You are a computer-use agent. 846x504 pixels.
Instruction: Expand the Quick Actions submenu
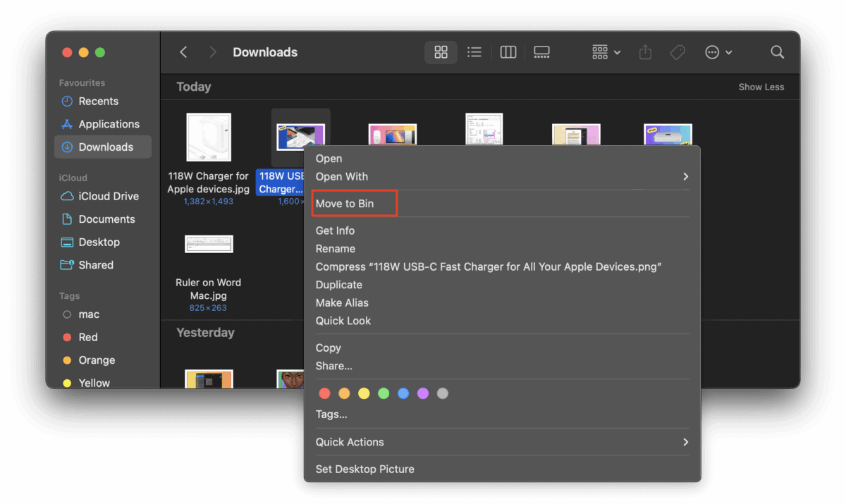point(502,442)
